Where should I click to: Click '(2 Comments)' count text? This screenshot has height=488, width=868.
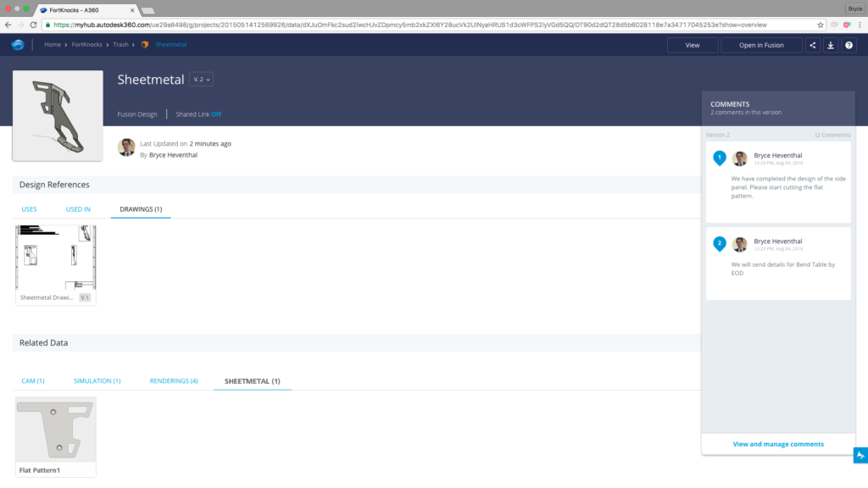[832, 135]
